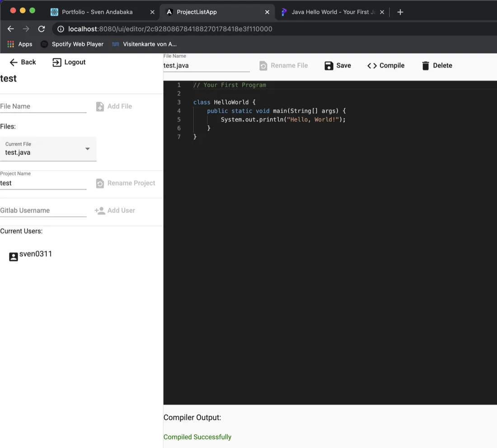Click code line with System.out.println
Viewport: 497px width, 448px height.
pos(283,119)
